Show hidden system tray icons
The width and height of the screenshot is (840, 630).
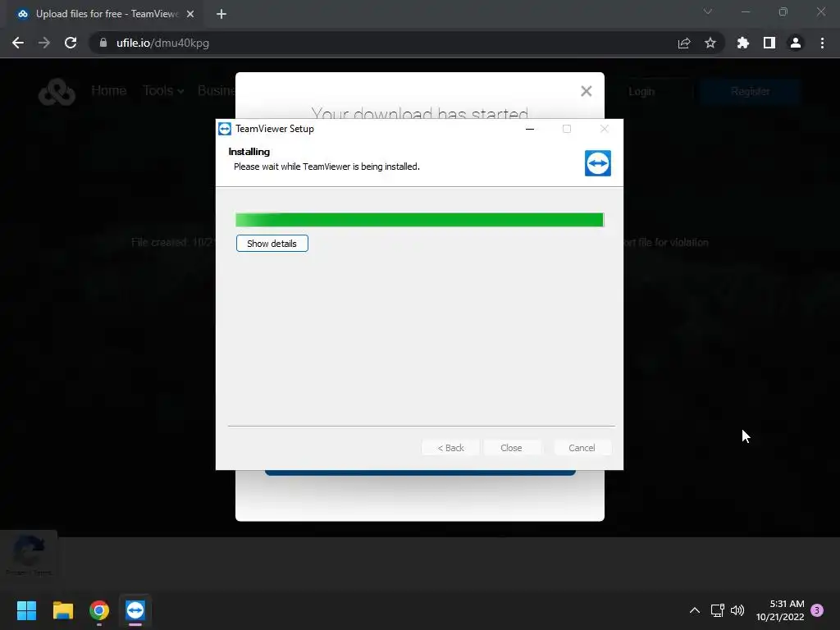point(694,610)
